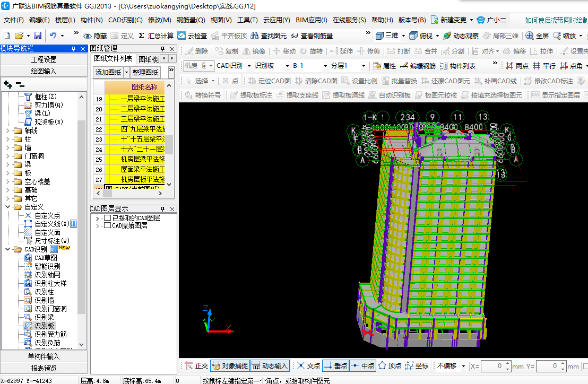Open 工具(T) menu
Image resolution: width=588 pixels, height=384 pixels.
247,20
